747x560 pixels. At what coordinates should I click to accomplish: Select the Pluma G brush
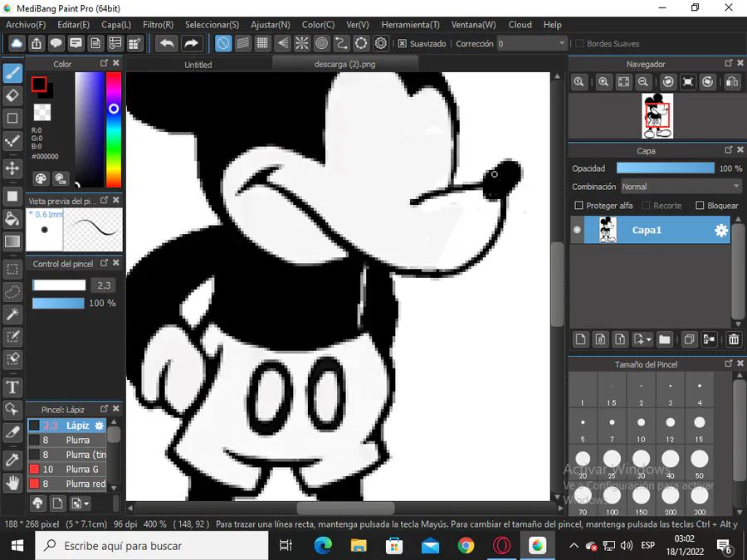point(66,469)
